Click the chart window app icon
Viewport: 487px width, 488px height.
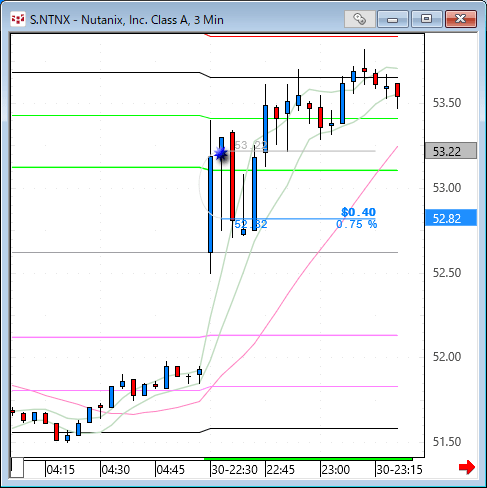pyautogui.click(x=18, y=19)
